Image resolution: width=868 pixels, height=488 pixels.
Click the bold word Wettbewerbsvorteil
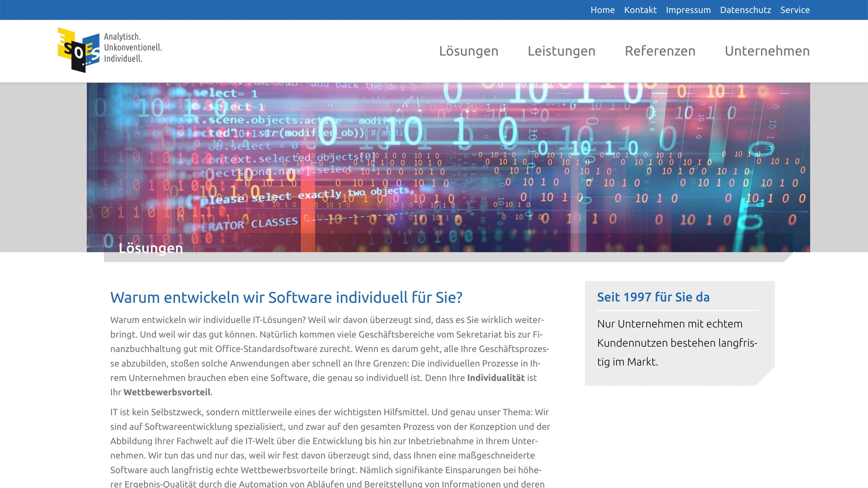coord(167,392)
